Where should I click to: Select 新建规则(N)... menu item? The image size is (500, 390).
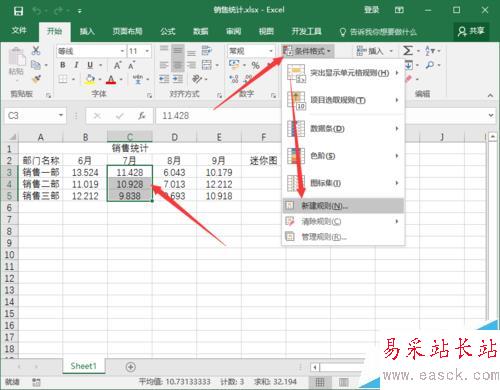[x=343, y=206]
